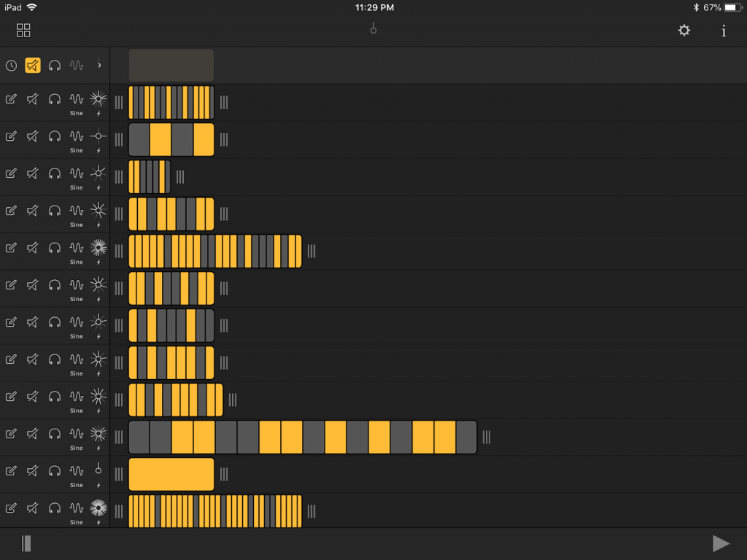Open the dense radial icon on last track
This screenshot has height=560, width=747.
click(98, 508)
